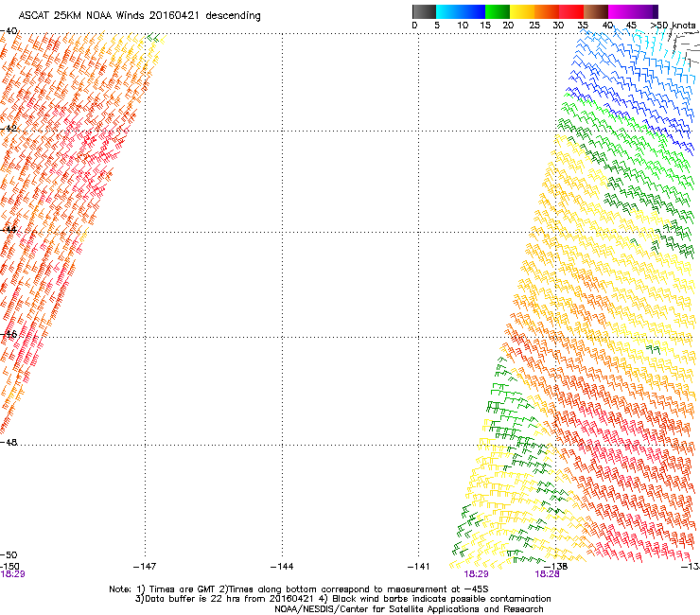Screen dimensions: 700x615
Task: Click the '-144' longitude axis label
Action: [282, 567]
